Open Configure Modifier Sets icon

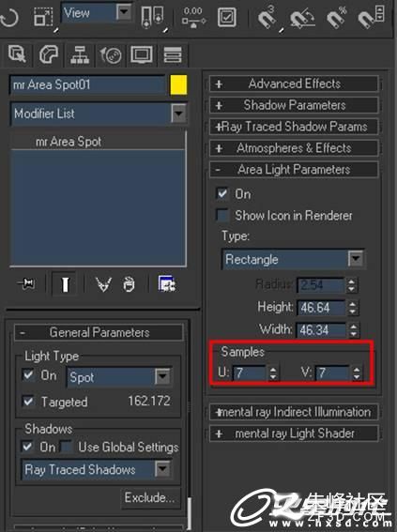(167, 283)
